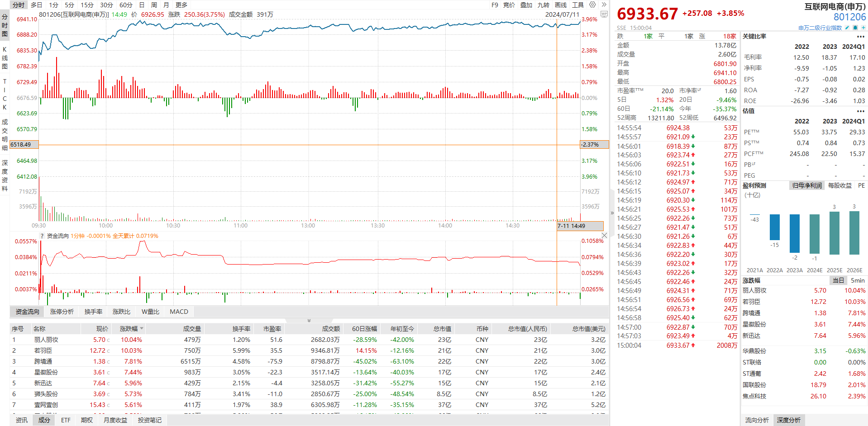Select the 60分 period

tap(126, 5)
